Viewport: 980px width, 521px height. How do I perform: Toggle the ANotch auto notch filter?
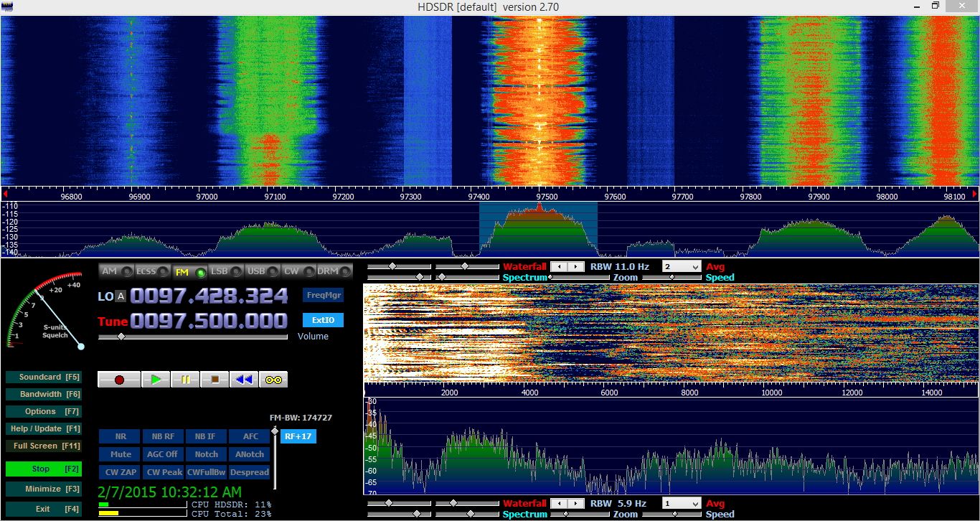(250, 454)
